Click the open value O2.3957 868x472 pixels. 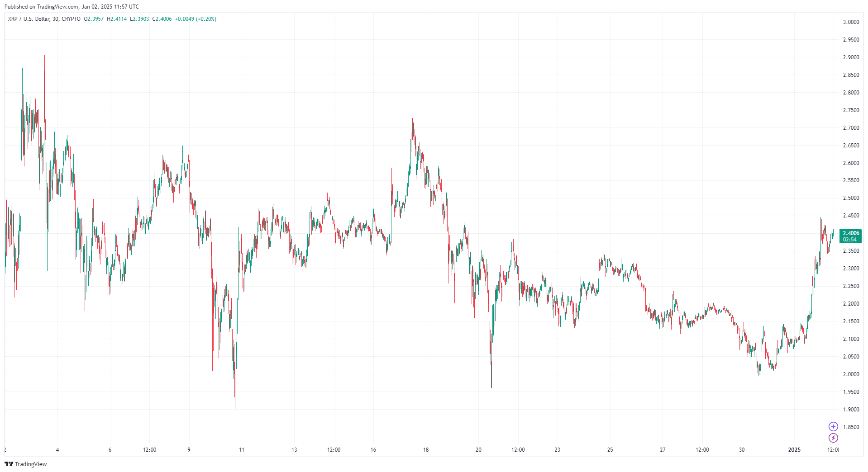94,19
